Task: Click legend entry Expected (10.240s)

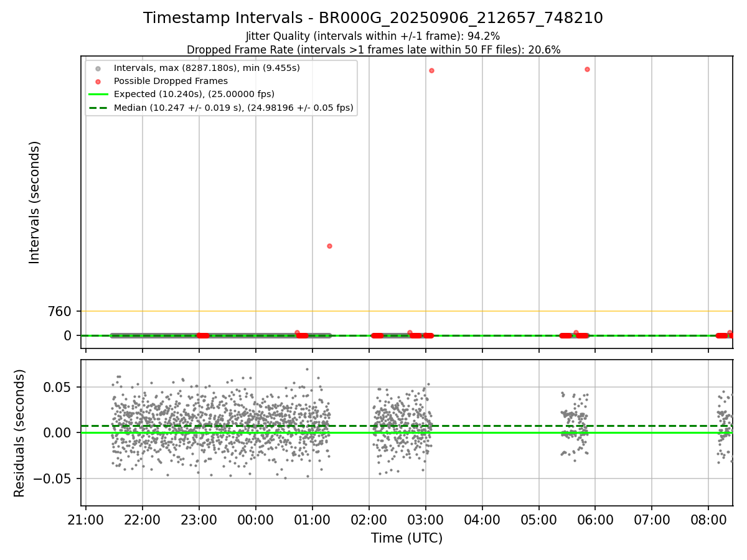Action: pyautogui.click(x=194, y=94)
